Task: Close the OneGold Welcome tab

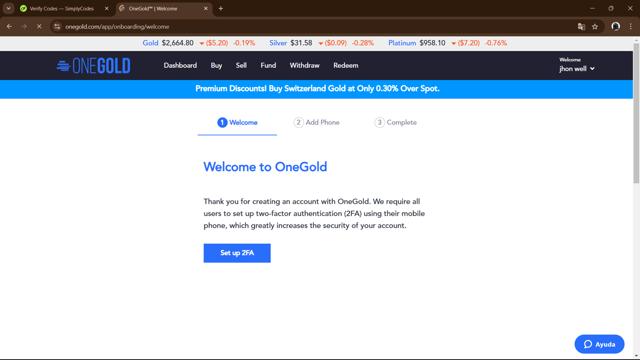Action: point(206,8)
